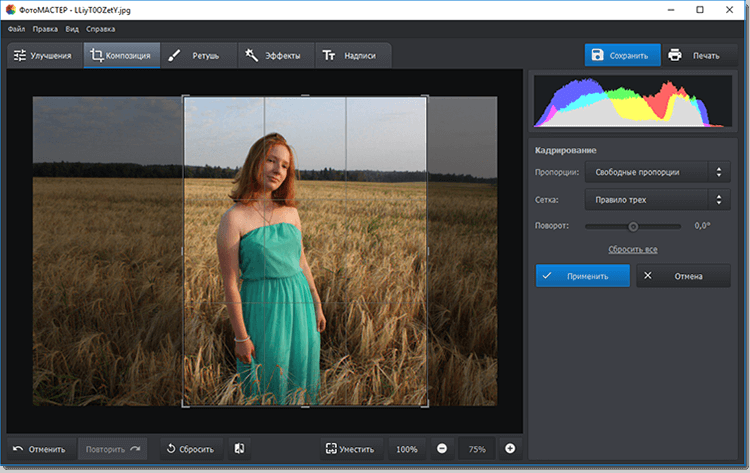Set zoom to 100% button
The image size is (750, 473).
click(x=406, y=449)
